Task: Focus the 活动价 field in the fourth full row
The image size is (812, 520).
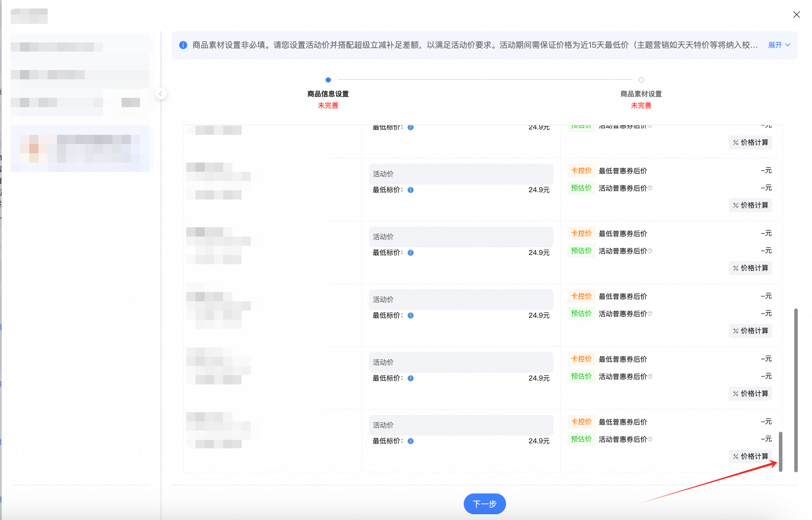Action: point(461,362)
